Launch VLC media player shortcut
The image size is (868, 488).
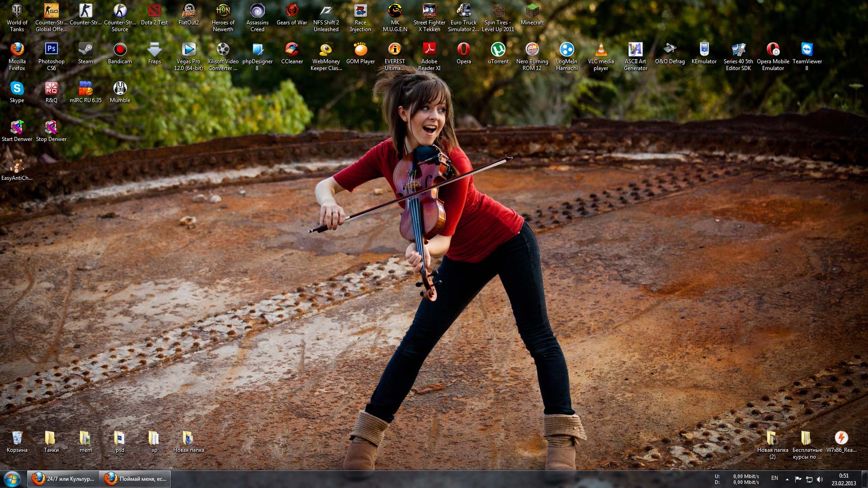(601, 50)
